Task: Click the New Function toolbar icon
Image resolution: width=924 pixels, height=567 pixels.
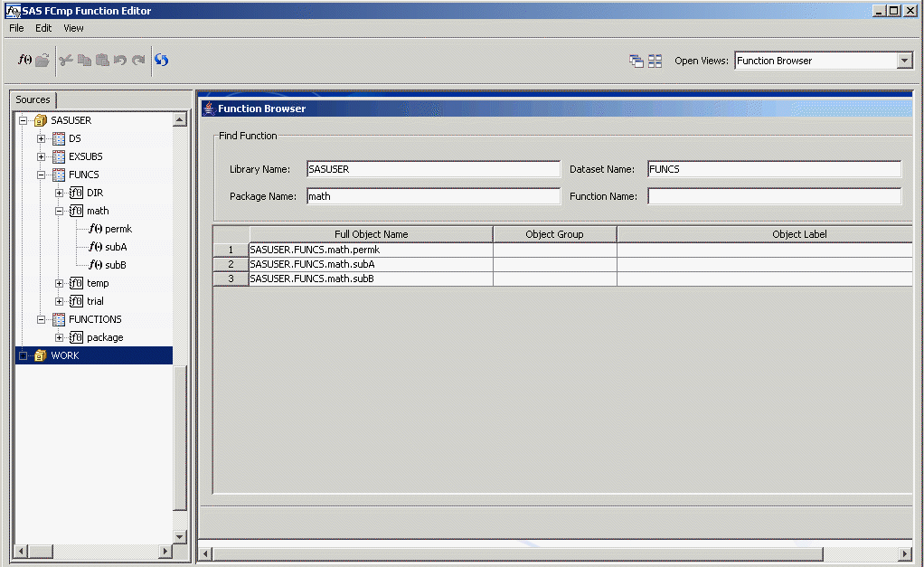Action: (24, 60)
